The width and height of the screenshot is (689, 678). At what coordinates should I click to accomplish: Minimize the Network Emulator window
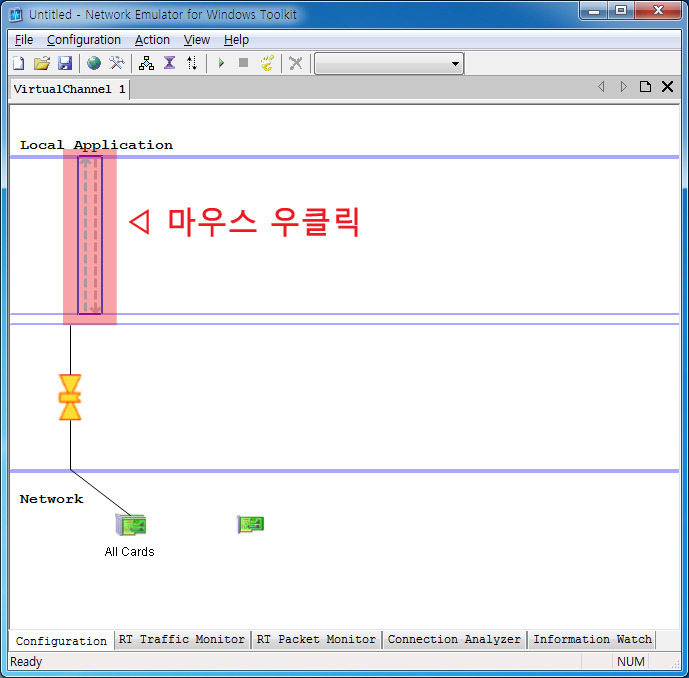pos(594,11)
